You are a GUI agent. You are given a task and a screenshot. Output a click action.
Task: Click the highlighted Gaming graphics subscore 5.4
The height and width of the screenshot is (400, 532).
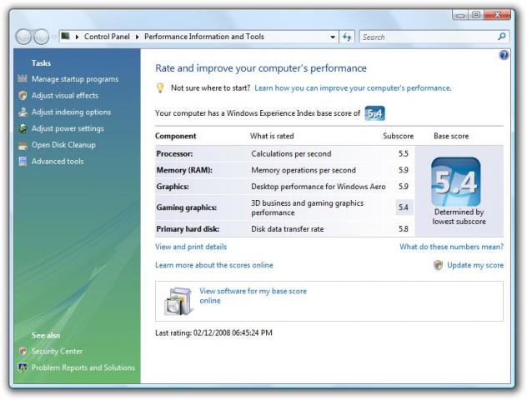(x=404, y=207)
